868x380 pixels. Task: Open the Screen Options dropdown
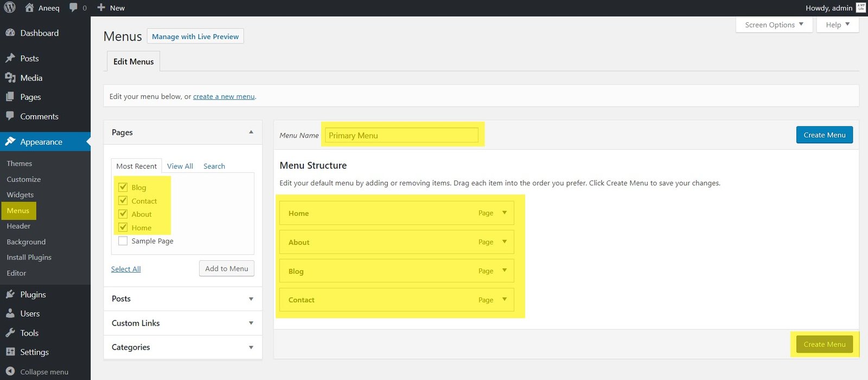(x=774, y=25)
